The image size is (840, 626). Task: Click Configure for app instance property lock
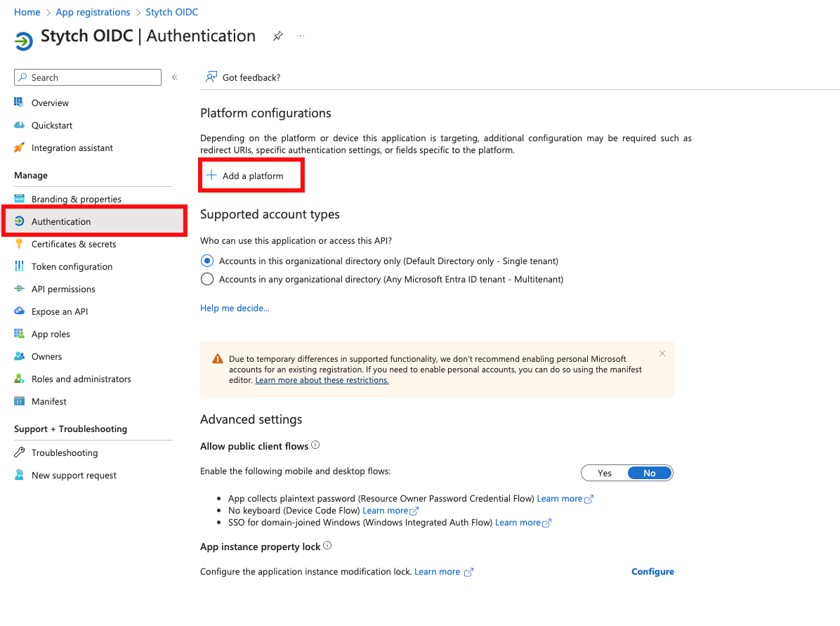652,571
